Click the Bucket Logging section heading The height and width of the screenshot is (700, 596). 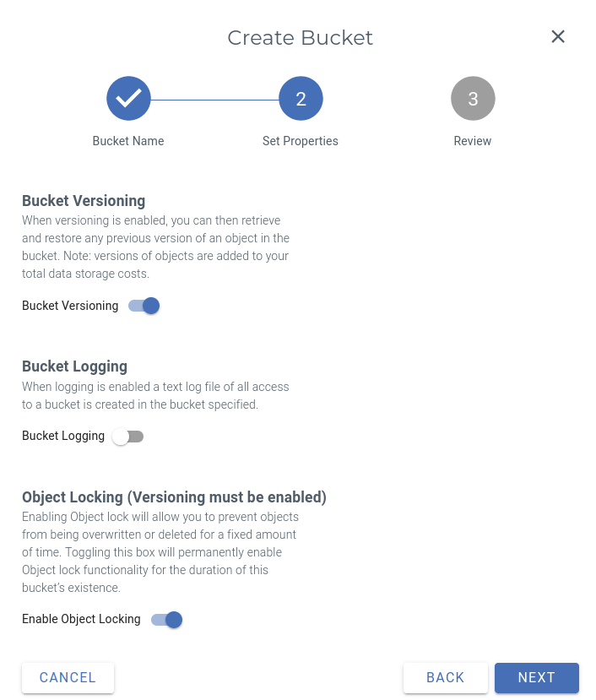click(x=74, y=366)
